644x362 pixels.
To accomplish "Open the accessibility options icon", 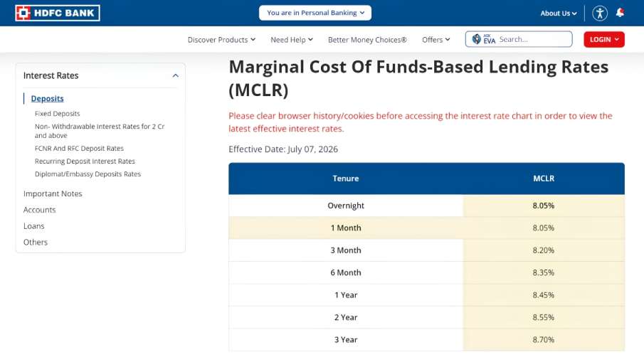I will [600, 13].
